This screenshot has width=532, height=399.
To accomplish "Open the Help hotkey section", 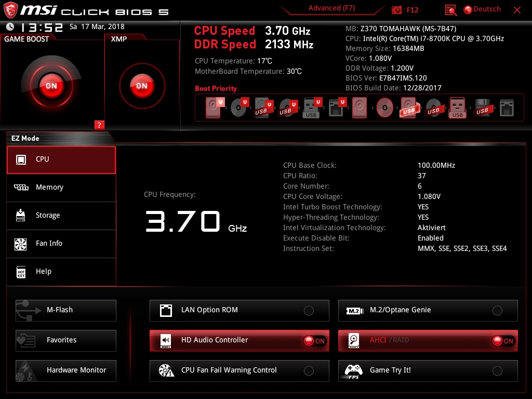I will click(x=61, y=272).
